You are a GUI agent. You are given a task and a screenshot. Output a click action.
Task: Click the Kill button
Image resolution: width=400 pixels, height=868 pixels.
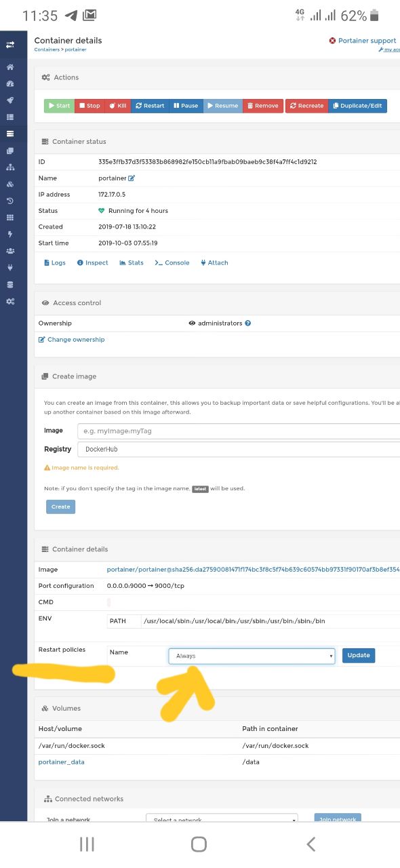point(117,106)
